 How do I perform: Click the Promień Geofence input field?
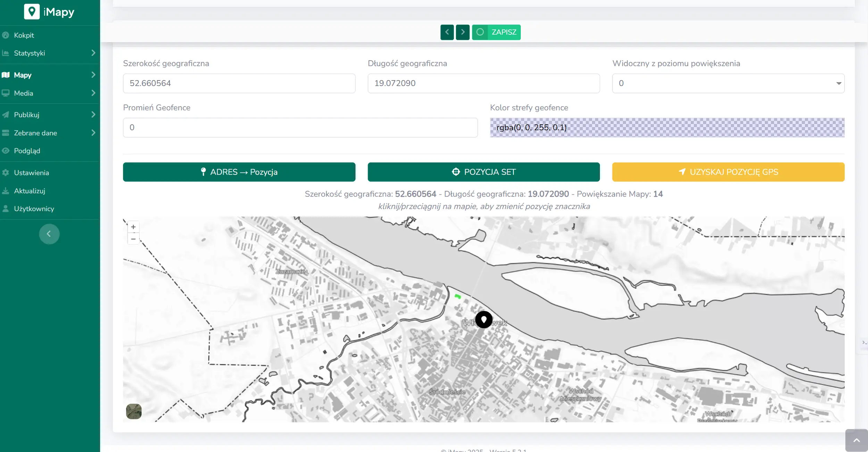(x=300, y=127)
